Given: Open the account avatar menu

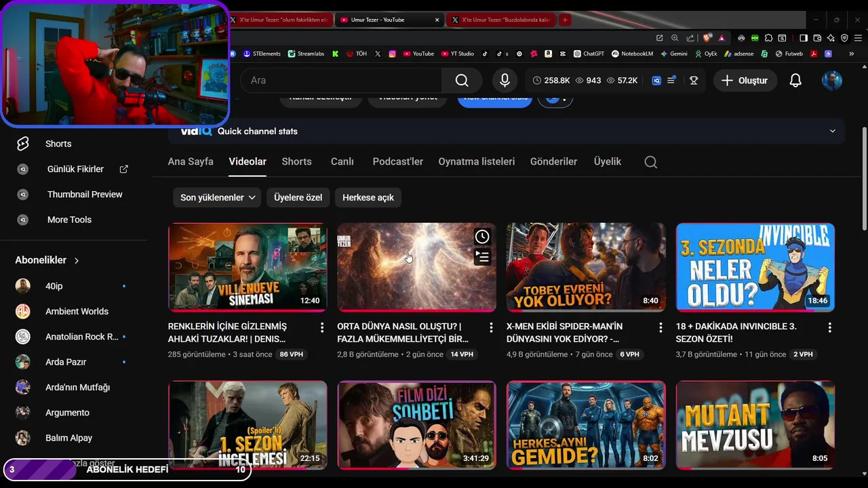Looking at the screenshot, I should click(831, 80).
